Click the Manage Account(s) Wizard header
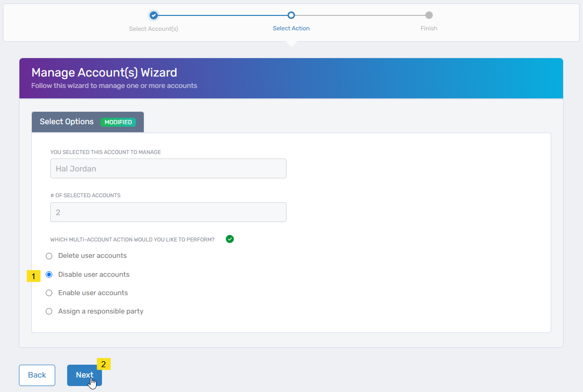 point(104,73)
